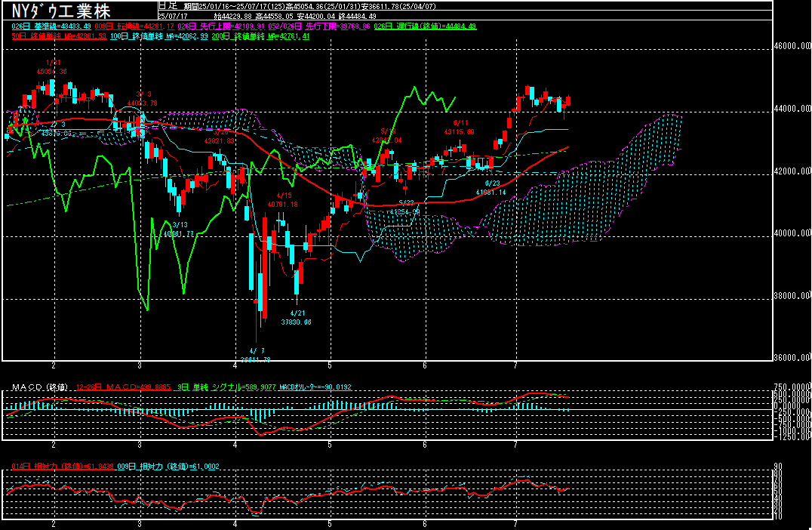Screen dimensions: 812x530
Task: Click the 38000.00 price axis label
Action: [792, 296]
